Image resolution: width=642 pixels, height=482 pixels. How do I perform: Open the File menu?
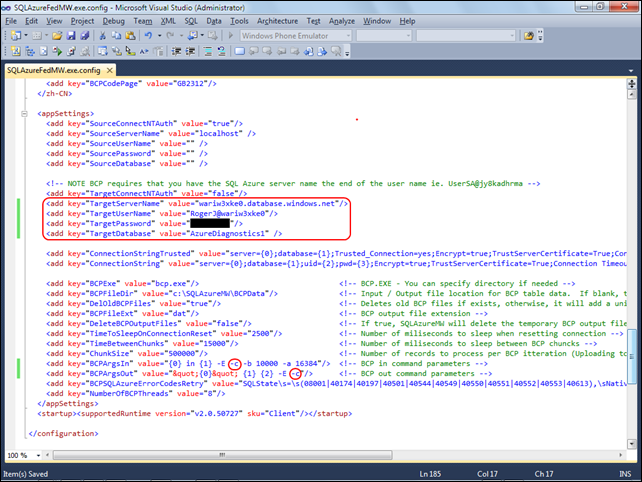tap(11, 21)
